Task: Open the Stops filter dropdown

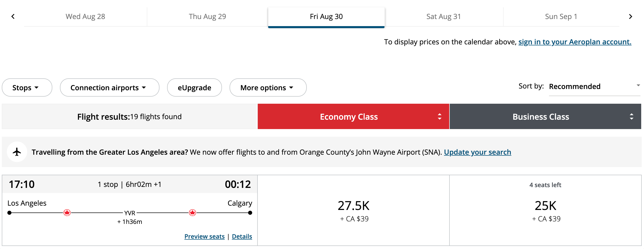Action: (x=27, y=88)
